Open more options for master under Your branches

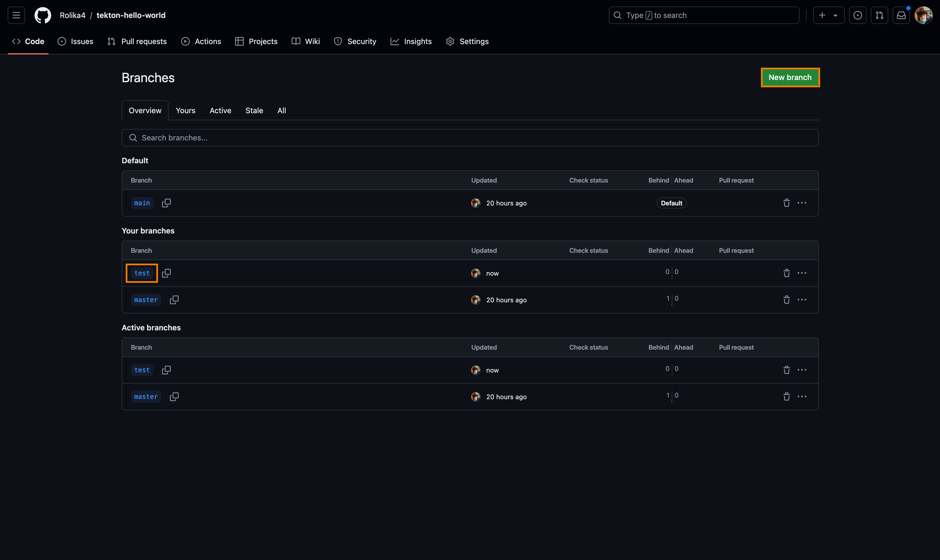(802, 300)
